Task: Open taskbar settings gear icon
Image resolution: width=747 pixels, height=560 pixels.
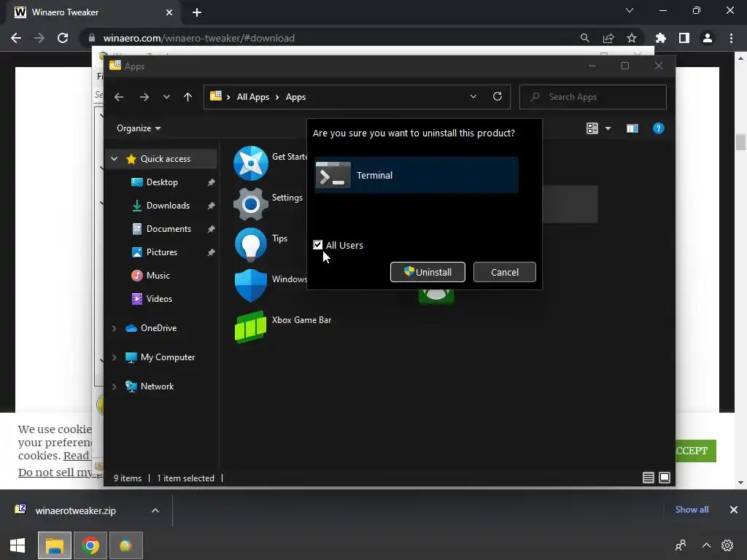Action: (x=727, y=545)
